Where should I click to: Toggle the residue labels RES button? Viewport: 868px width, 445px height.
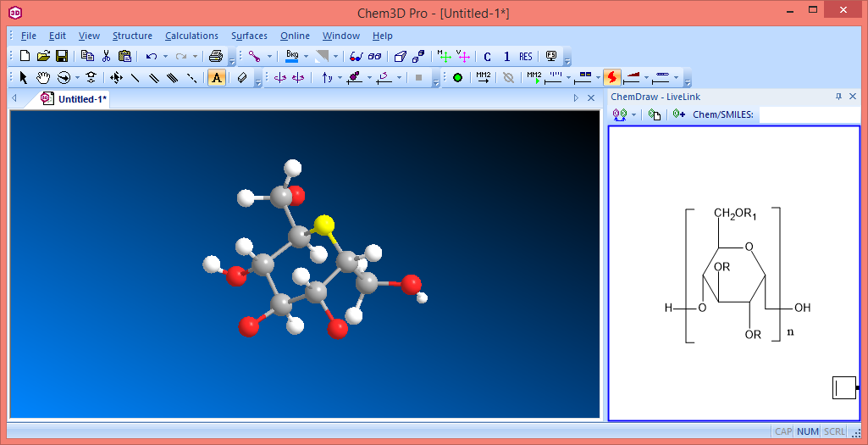pyautogui.click(x=526, y=56)
